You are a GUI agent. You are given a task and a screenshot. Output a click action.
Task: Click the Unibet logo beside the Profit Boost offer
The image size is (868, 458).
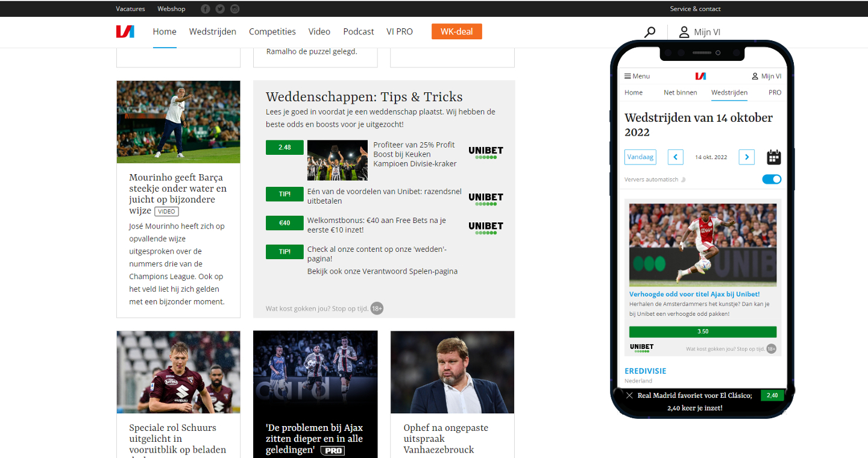click(x=486, y=152)
